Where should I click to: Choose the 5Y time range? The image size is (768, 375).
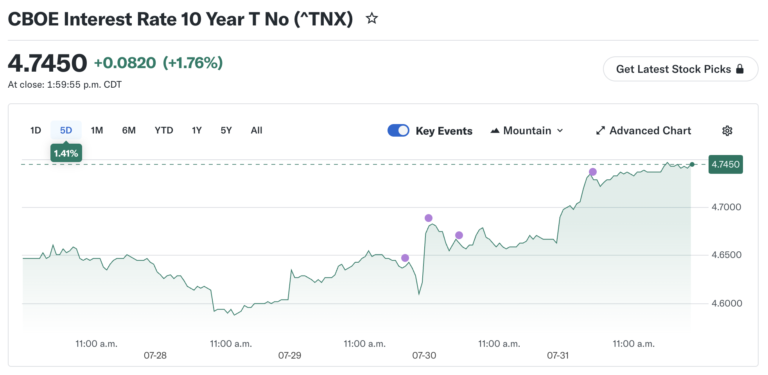click(226, 131)
